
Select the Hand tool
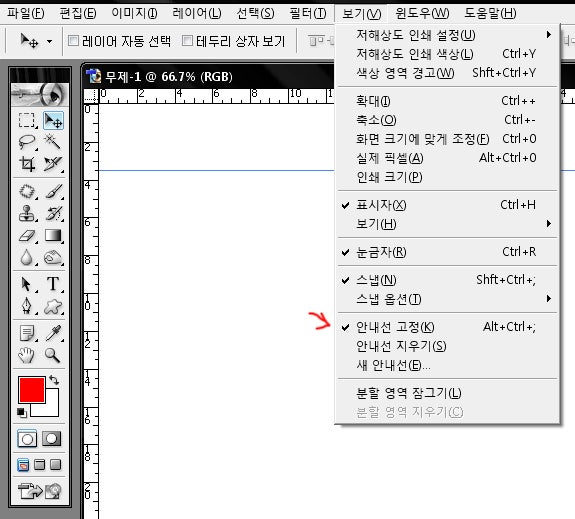[27, 355]
